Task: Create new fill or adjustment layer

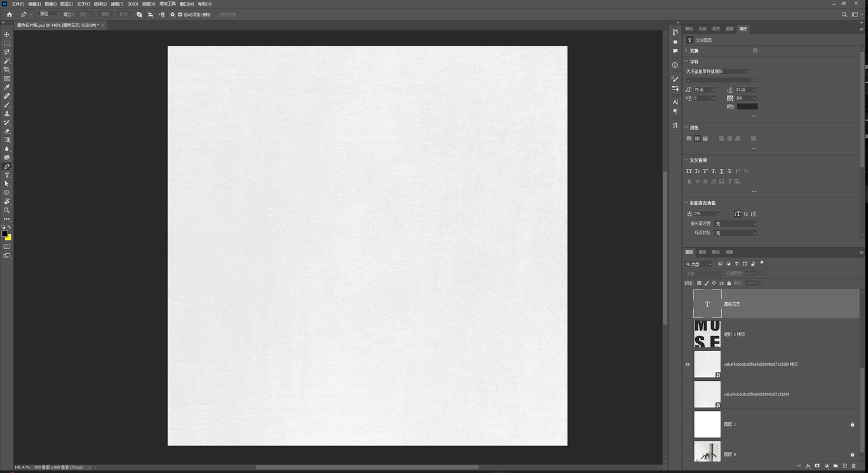Action: (827, 466)
